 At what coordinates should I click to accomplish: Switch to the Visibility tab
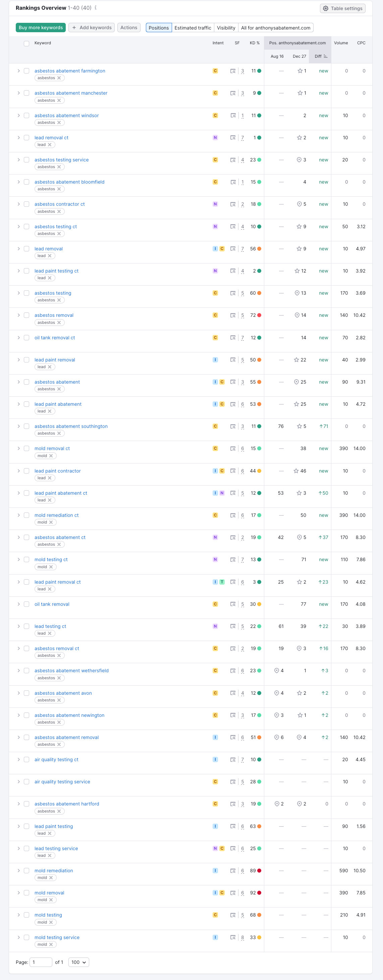226,28
